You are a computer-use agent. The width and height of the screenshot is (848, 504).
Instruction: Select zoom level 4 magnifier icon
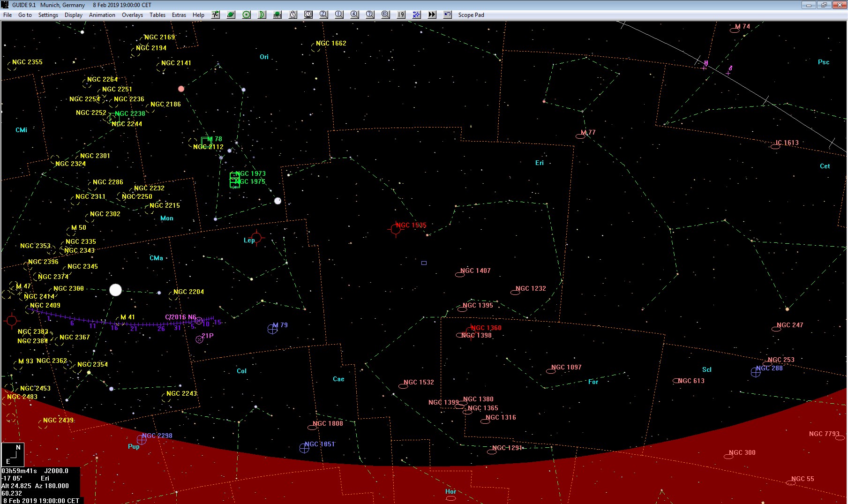(x=355, y=15)
